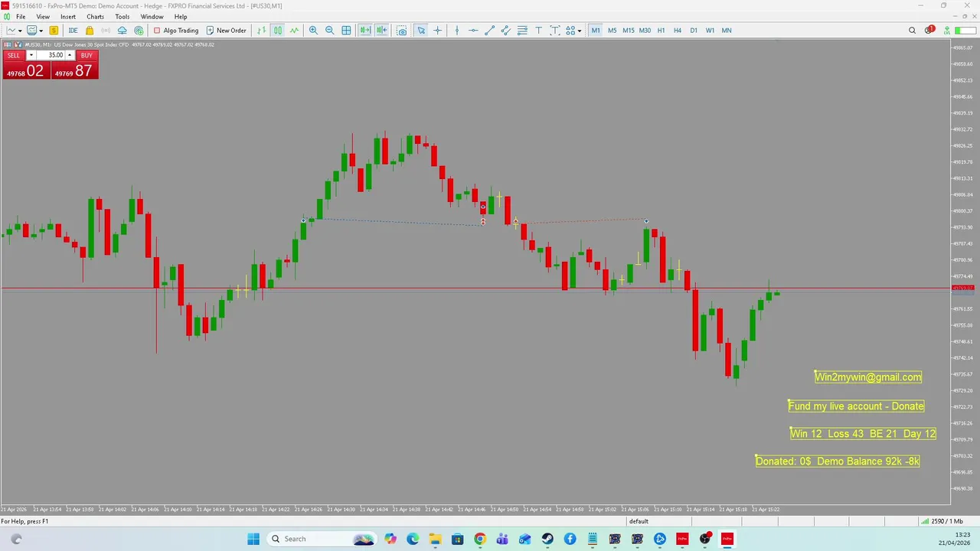Open the shapes objects dropdown
This screenshot has width=980, height=551.
click(580, 31)
